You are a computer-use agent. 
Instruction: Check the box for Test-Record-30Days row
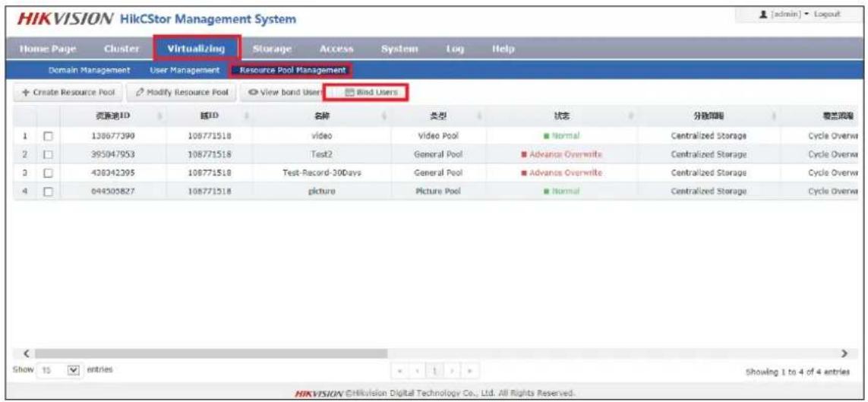point(48,173)
